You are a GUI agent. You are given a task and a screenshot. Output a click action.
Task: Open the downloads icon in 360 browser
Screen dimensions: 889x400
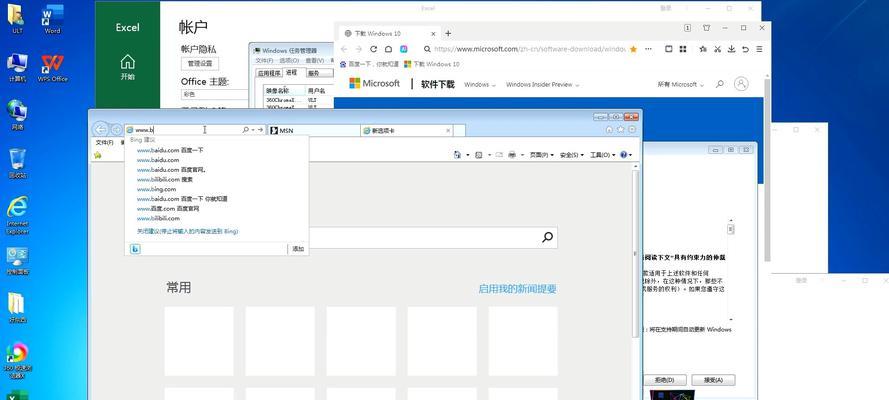coord(731,49)
